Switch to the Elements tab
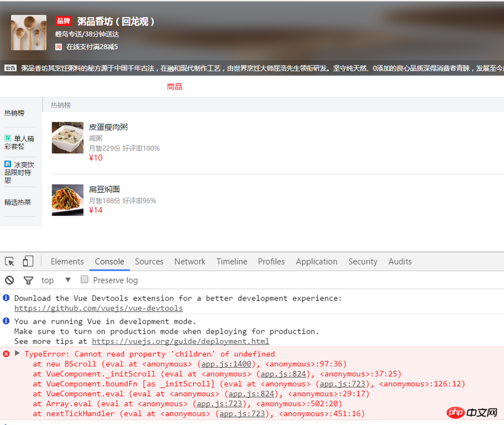 [x=67, y=261]
